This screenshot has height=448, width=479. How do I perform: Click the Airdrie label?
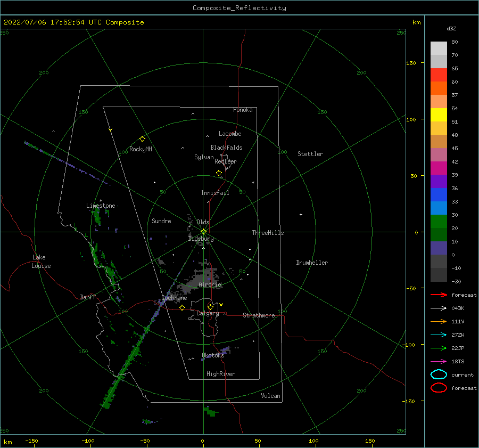click(x=210, y=284)
